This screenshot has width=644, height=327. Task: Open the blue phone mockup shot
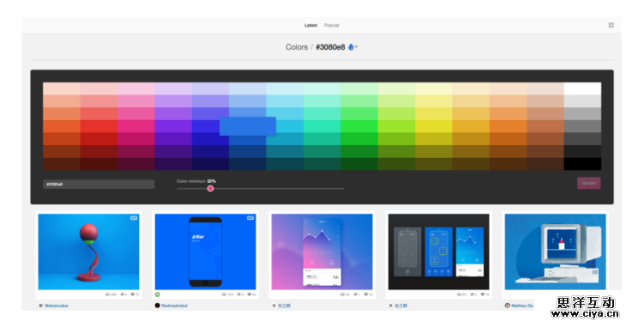click(x=205, y=251)
